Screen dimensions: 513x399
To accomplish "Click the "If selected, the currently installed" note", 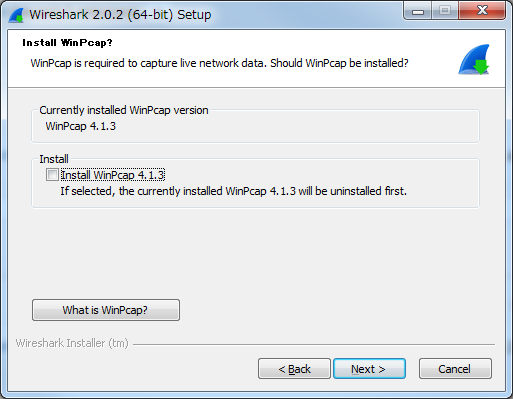I will 233,191.
